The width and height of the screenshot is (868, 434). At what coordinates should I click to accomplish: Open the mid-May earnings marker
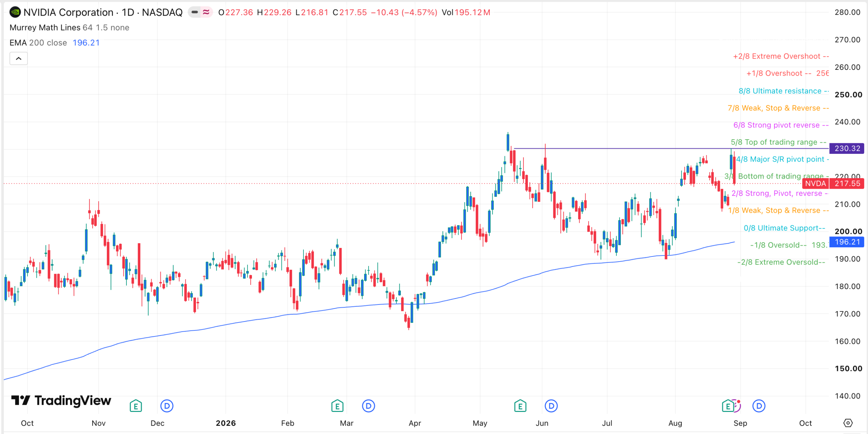click(520, 406)
